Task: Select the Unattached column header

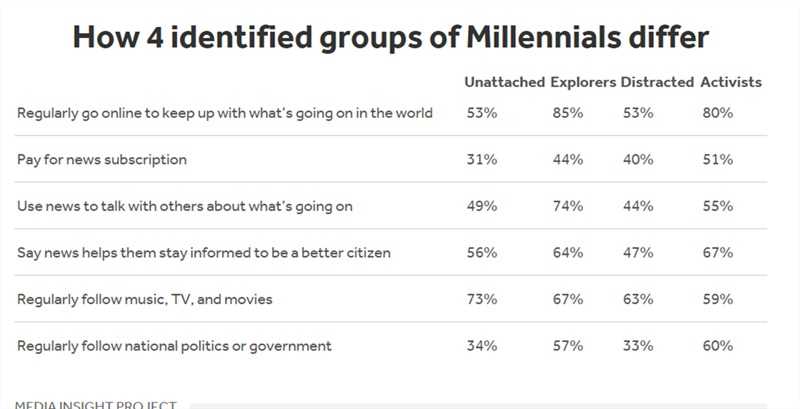Action: coord(504,82)
